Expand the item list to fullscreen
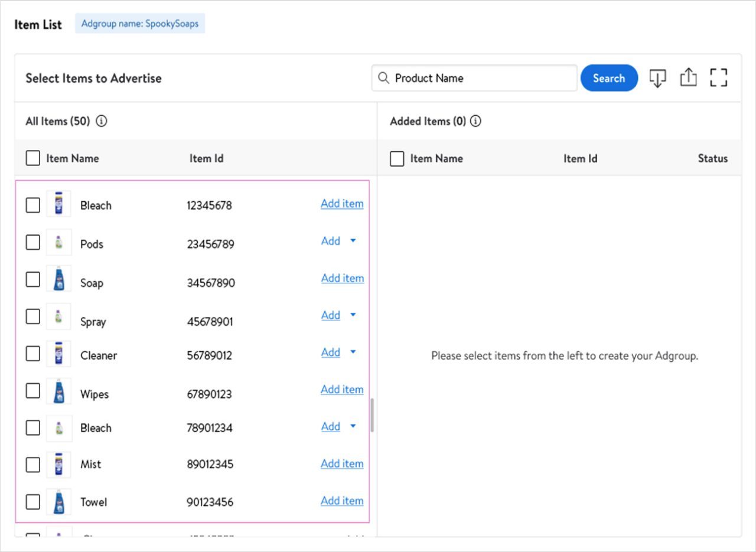 (x=718, y=78)
